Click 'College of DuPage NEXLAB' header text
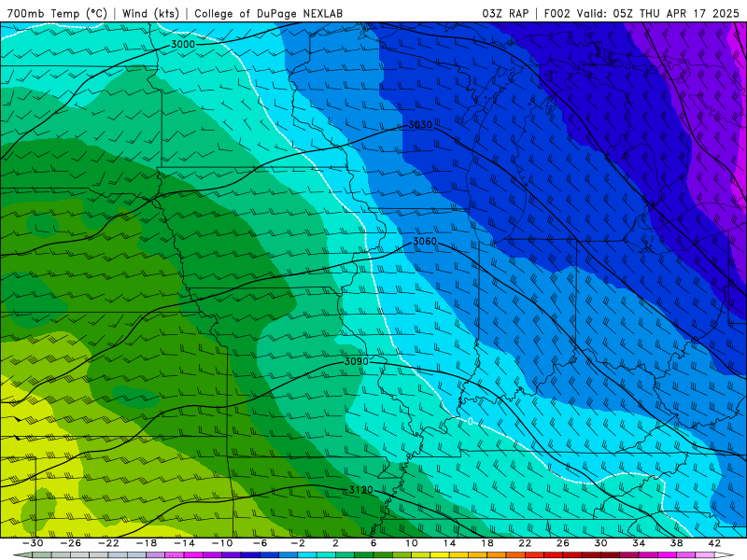Image resolution: width=747 pixels, height=560 pixels. 268,13
